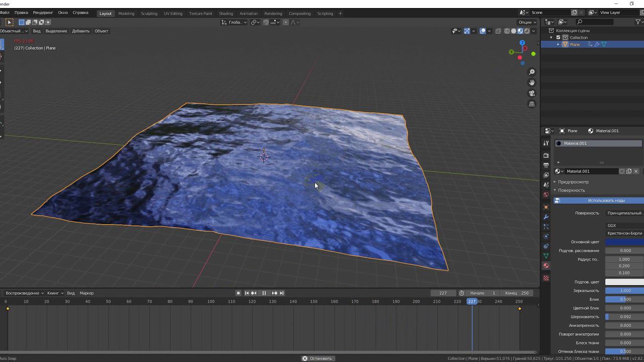Click the pan view hand icon
Screen dimensions: 644x362
pyautogui.click(x=532, y=82)
